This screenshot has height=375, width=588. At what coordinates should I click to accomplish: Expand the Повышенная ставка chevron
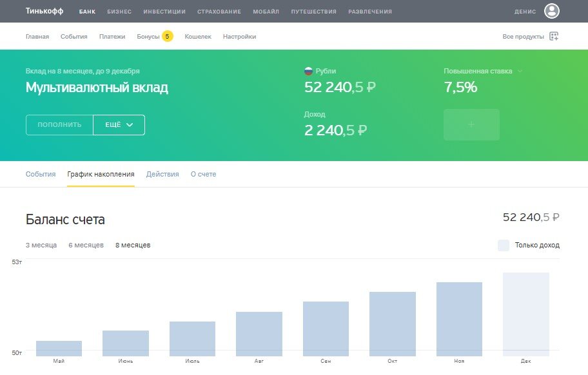point(520,71)
